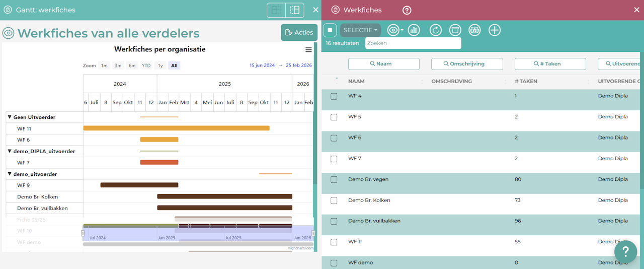Tick the checkbox for Demo Br. Kolken
Viewport: 644px width, 269px height.
(x=334, y=200)
